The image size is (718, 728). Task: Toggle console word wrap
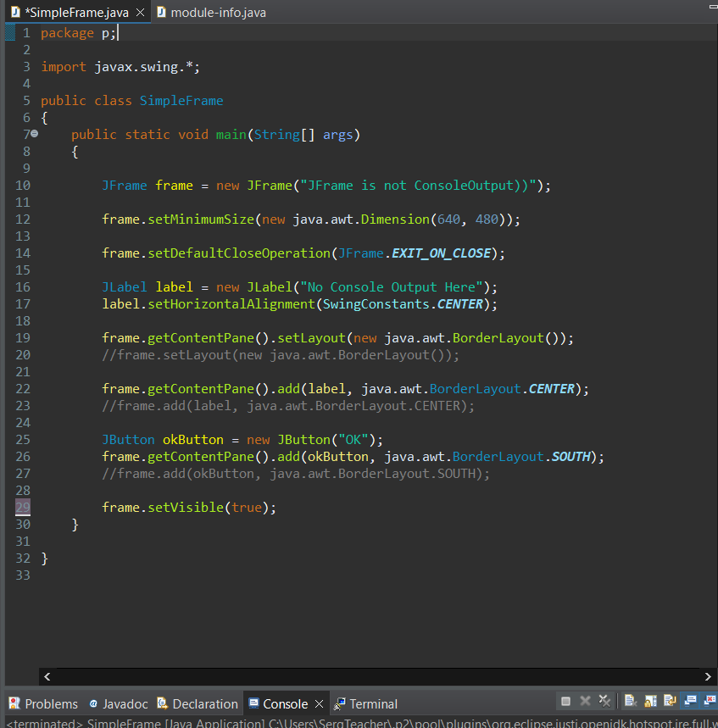coord(670,701)
